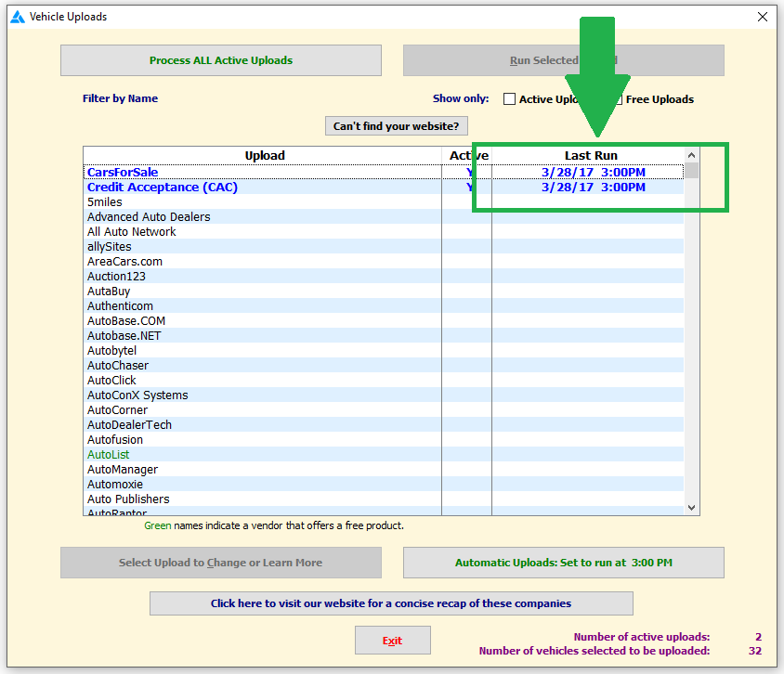Image resolution: width=784 pixels, height=674 pixels.
Task: Click CarsForSale last run 3/28/17 3:00PM cell
Action: [x=588, y=172]
